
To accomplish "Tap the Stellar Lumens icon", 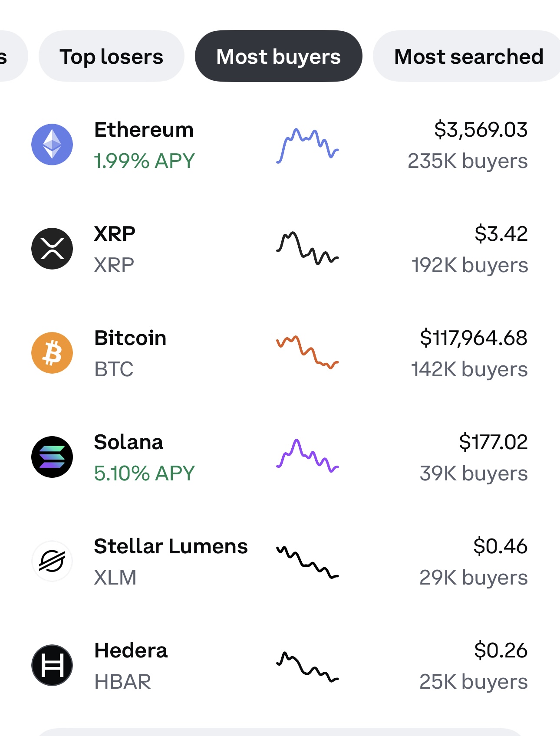I will click(52, 561).
